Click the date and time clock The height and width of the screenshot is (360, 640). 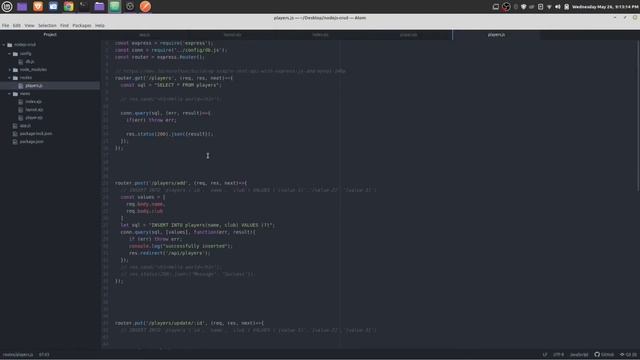tap(605, 7)
